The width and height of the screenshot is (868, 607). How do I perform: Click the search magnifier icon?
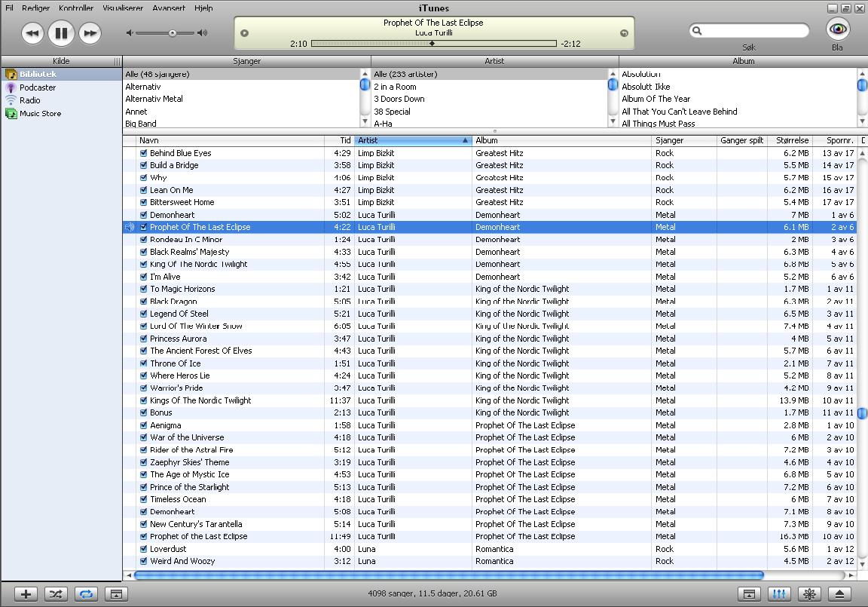(698, 30)
